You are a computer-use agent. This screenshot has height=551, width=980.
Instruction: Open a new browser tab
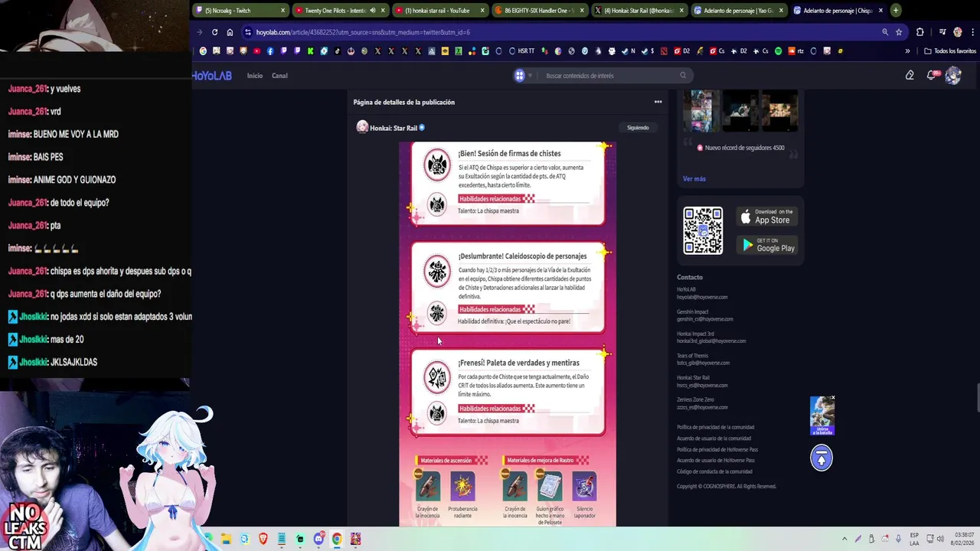[896, 11]
